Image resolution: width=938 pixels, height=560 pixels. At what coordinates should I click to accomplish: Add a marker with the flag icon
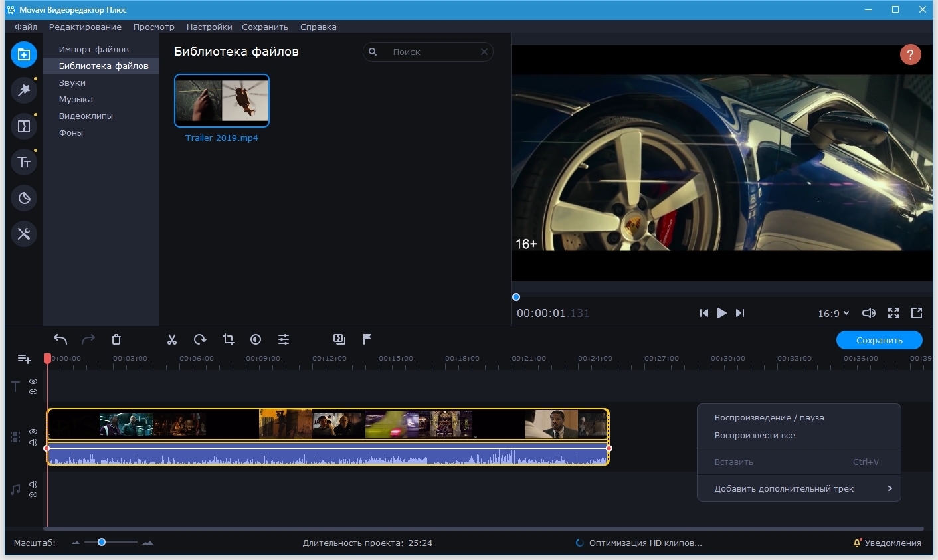point(367,339)
